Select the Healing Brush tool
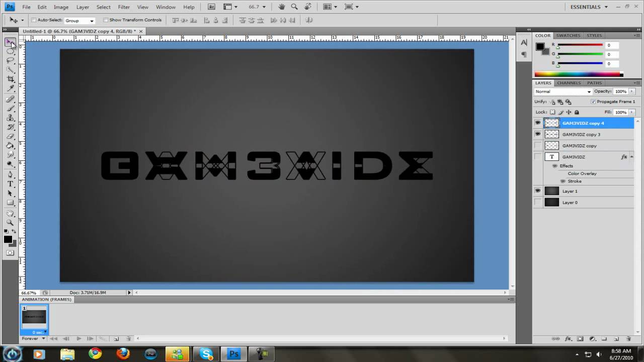Viewport: 644px width, 362px height. [x=10, y=99]
